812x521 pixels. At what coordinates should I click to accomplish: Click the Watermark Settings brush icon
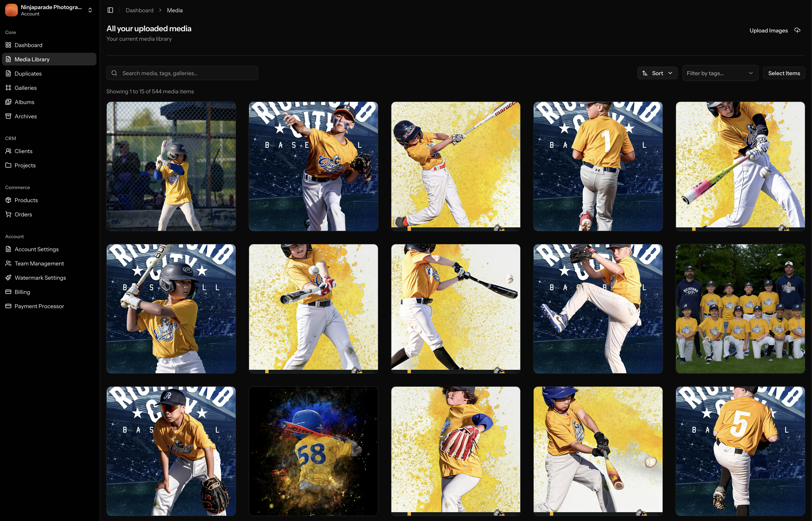8,278
